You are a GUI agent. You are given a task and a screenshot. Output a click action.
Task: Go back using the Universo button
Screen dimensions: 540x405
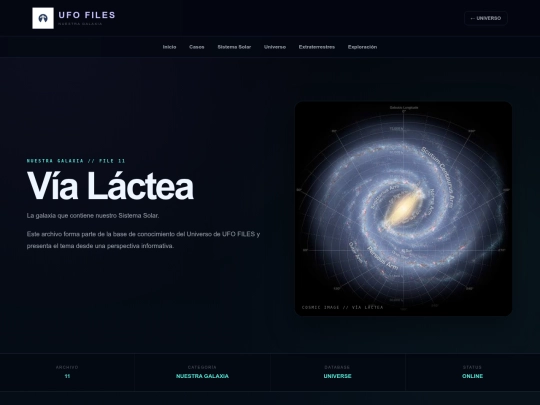[x=486, y=18]
